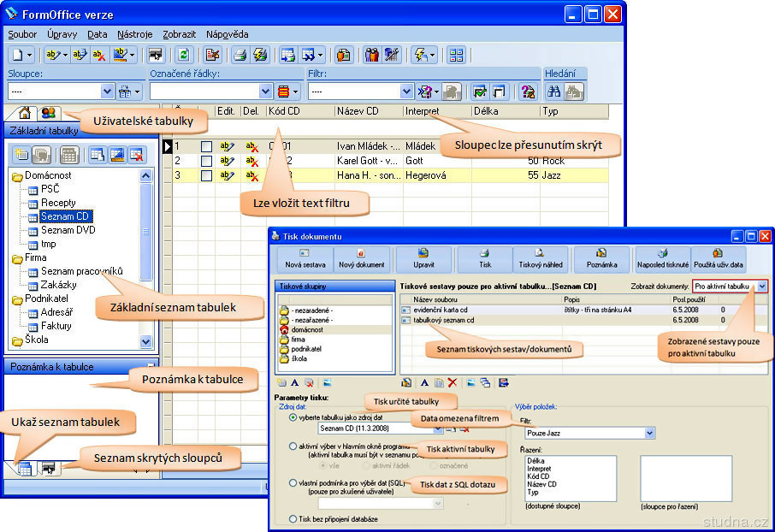Screen dimensions: 775x532
Task: Click the printer icon in main toolbar
Action: tap(240, 55)
